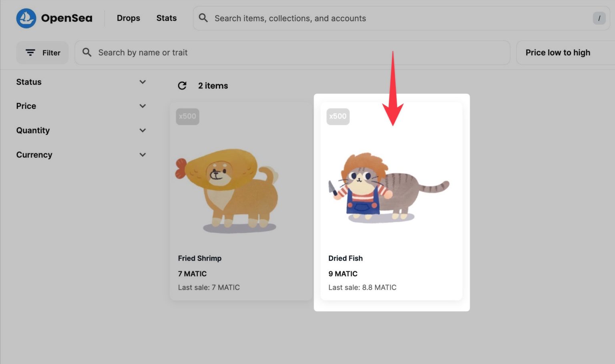The height and width of the screenshot is (364, 615).
Task: Click the x500 badge on Fried Shrimp
Action: pos(187,117)
